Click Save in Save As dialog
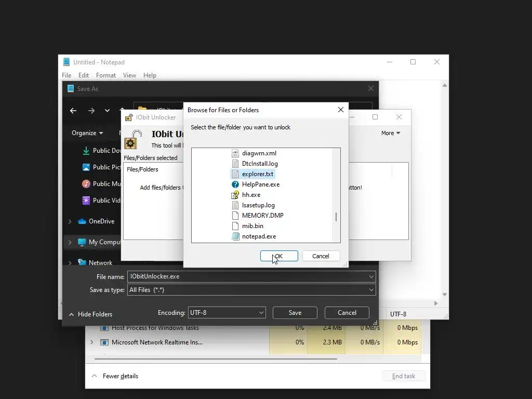 pos(295,313)
